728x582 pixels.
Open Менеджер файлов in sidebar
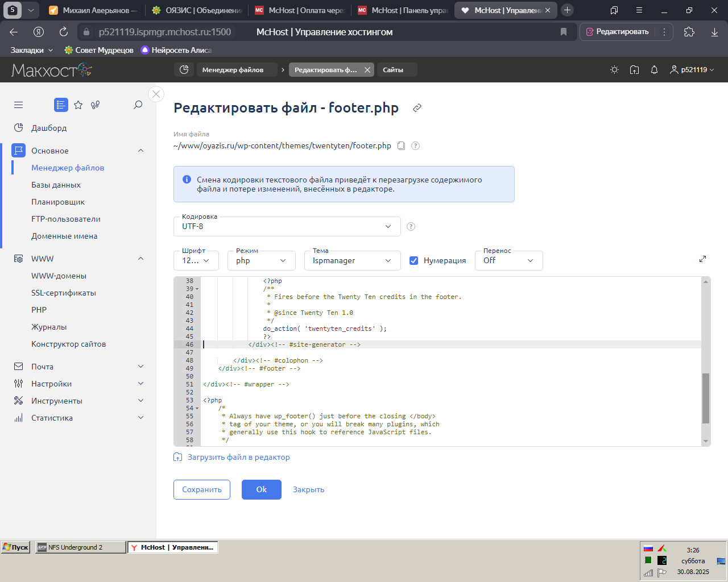[68, 168]
